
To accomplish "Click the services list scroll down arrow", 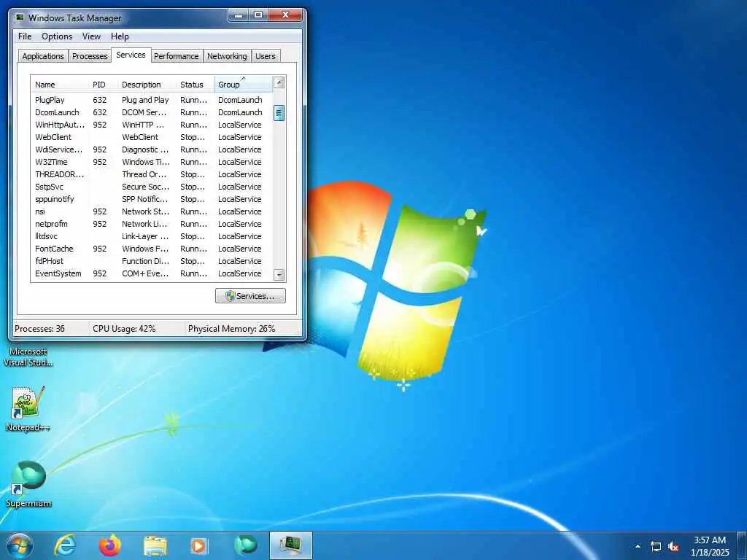I will (279, 275).
